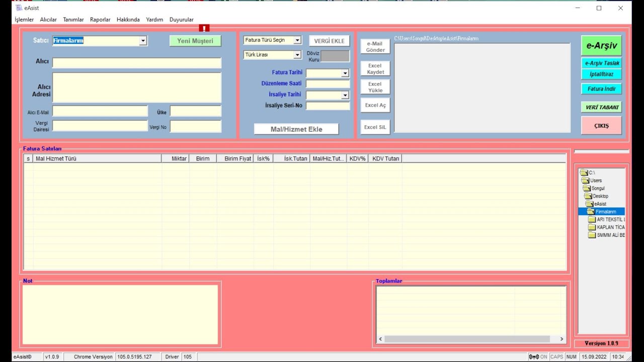Click the 15.09.2022 date in status bar
This screenshot has height=362, width=644.
pos(594,357)
